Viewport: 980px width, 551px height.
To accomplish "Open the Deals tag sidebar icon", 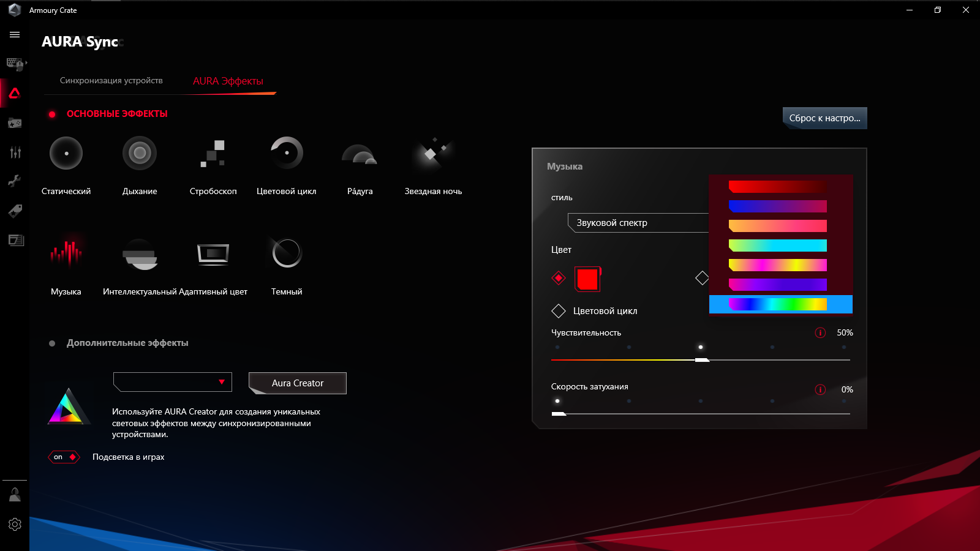I will [x=15, y=211].
